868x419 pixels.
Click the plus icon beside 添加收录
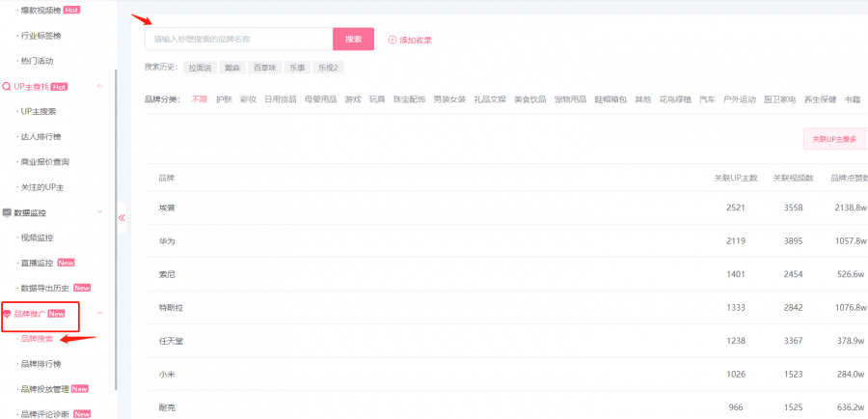click(393, 40)
